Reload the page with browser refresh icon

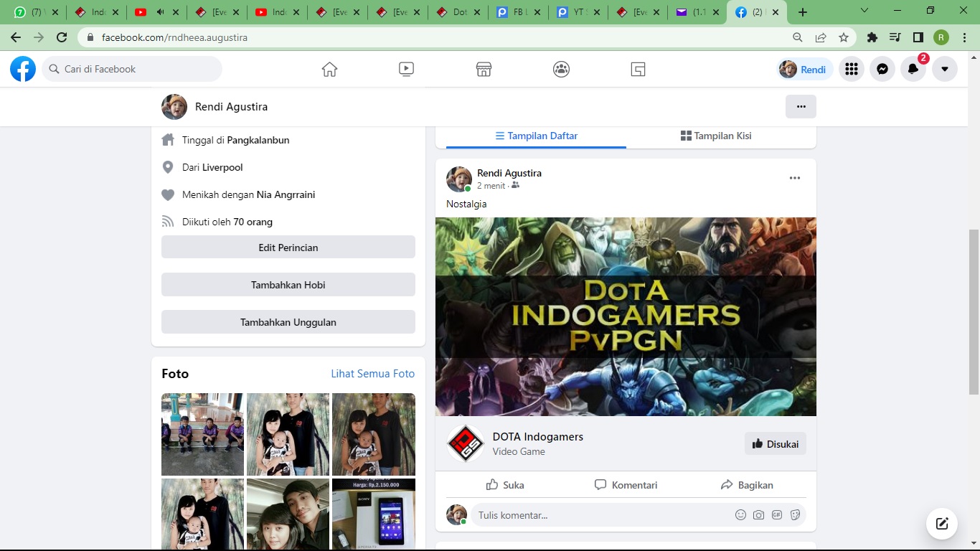point(62,37)
